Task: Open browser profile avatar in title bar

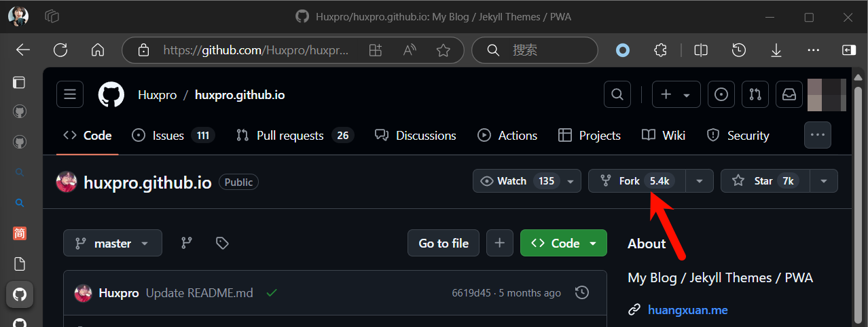Action: (18, 16)
